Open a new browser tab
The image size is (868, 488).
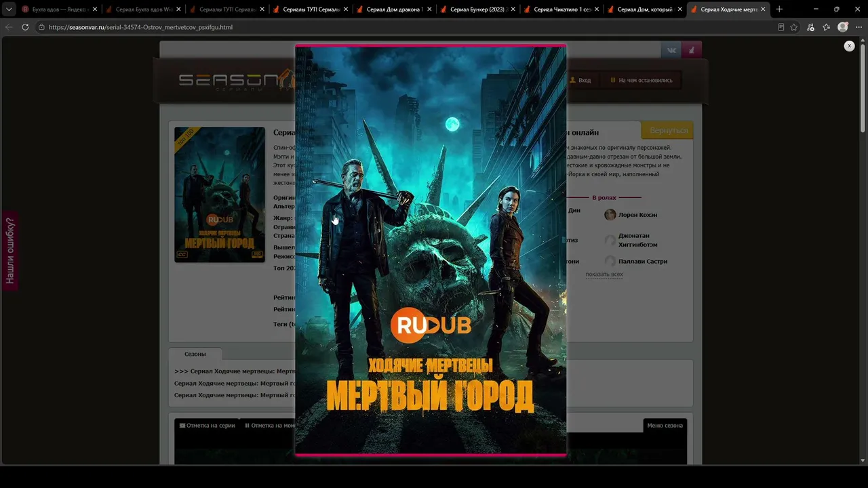tap(779, 9)
